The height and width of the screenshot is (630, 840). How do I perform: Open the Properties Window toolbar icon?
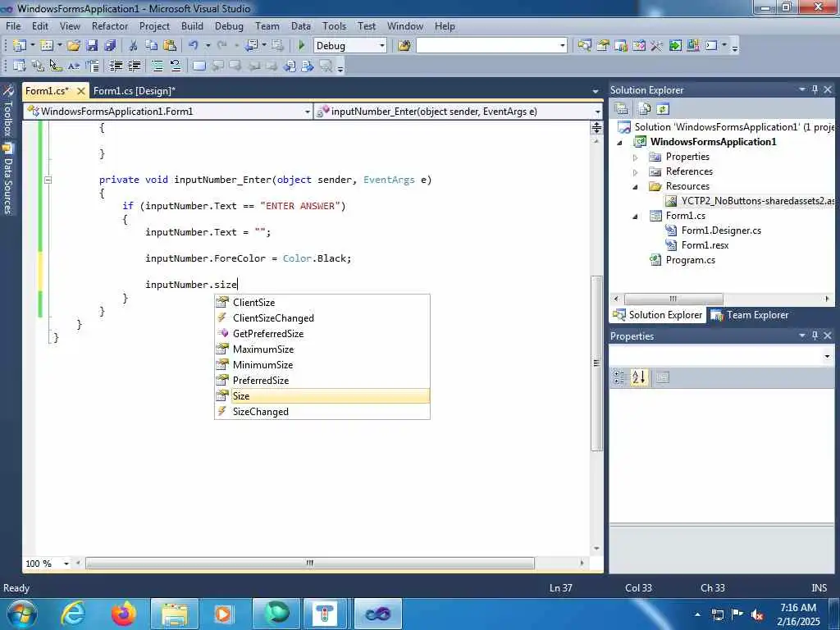(x=603, y=46)
